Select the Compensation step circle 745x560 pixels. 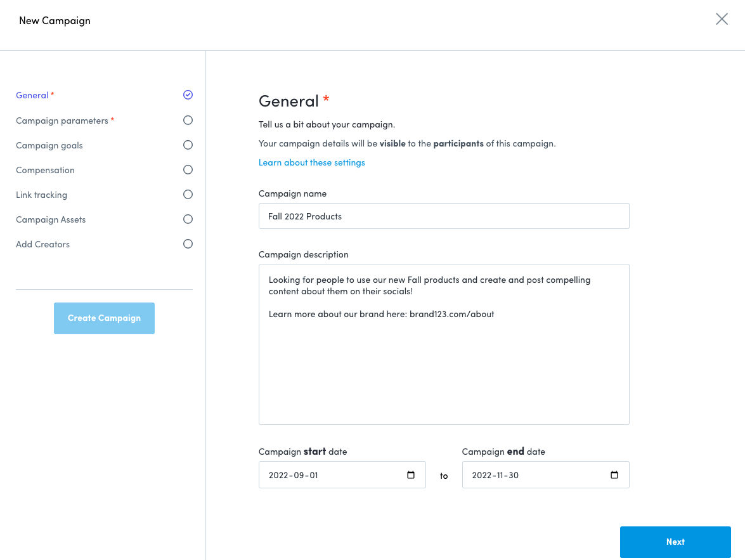[x=188, y=169]
